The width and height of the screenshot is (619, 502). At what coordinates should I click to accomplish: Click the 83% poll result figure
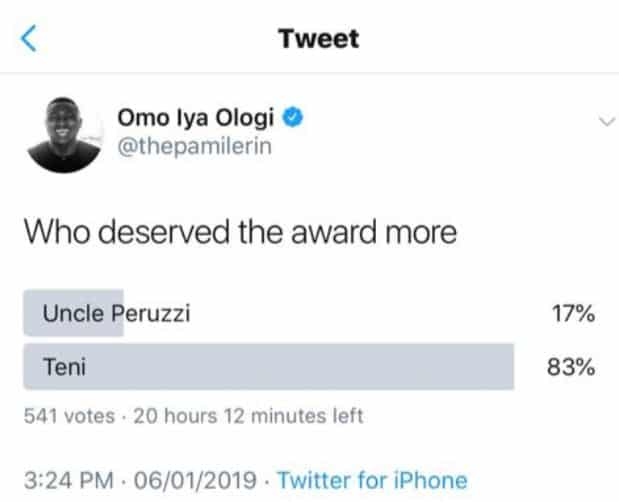[573, 367]
